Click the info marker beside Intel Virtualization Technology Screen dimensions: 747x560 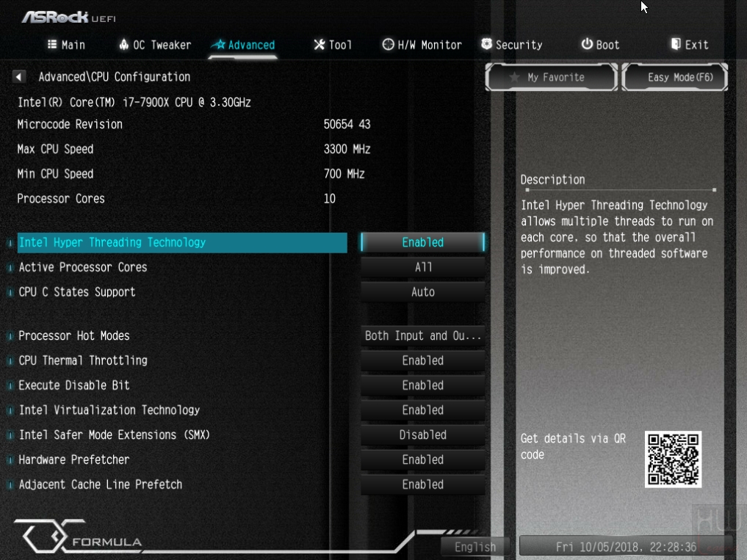(10, 410)
